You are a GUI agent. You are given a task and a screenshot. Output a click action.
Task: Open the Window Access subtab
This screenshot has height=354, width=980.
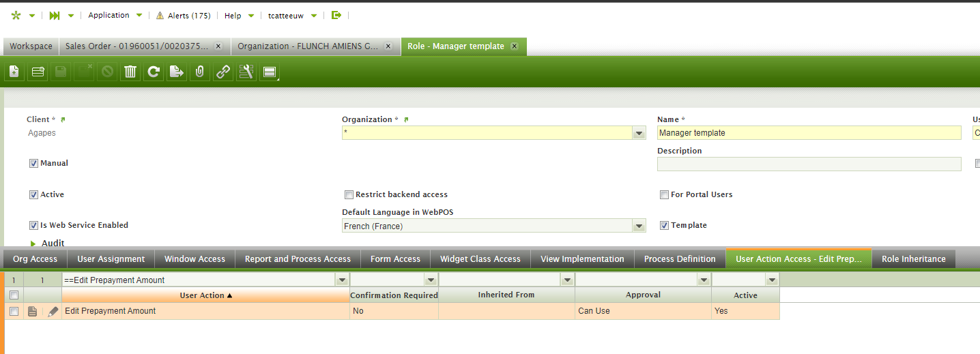[x=194, y=259]
